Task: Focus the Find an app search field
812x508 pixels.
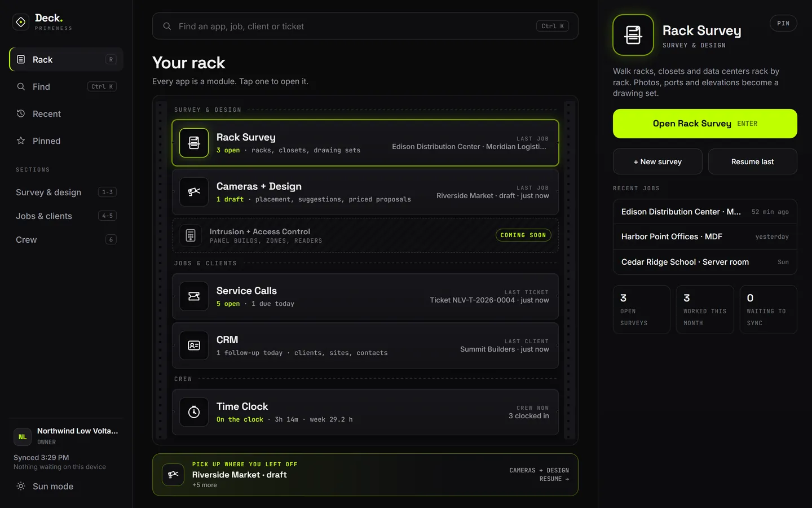Action: tap(365, 26)
